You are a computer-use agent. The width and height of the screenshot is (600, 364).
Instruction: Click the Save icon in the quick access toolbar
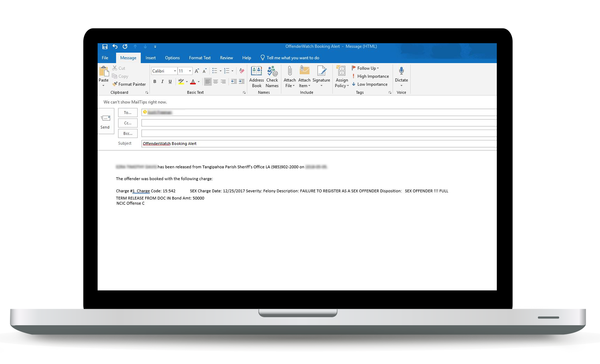click(x=105, y=46)
